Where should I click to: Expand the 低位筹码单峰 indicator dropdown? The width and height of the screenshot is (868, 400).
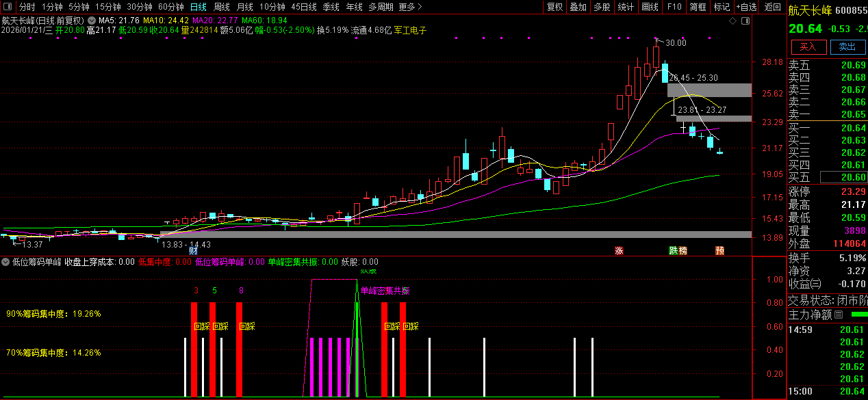[5, 262]
